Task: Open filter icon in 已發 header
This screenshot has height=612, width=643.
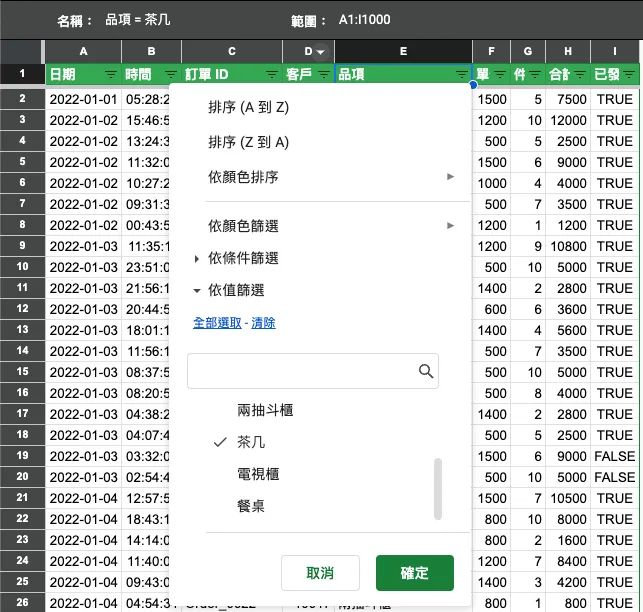Action: [629, 75]
